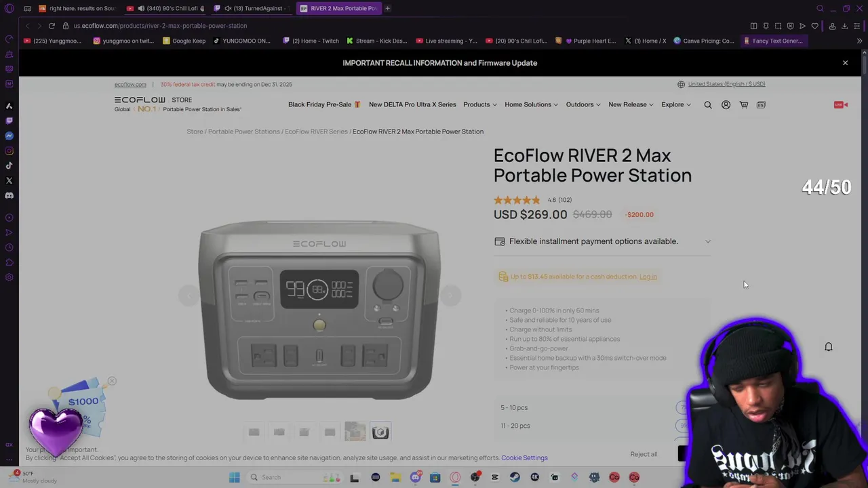Open New DELTA Pro Ultra X Series
The width and height of the screenshot is (868, 488).
[412, 104]
